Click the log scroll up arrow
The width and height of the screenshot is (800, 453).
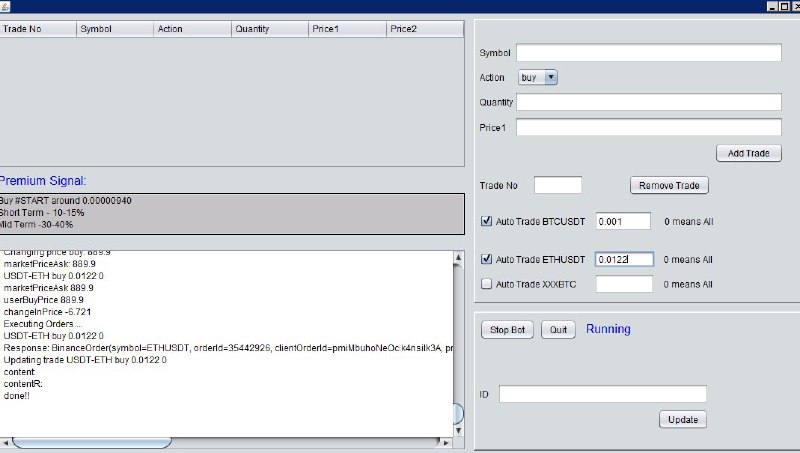(458, 257)
